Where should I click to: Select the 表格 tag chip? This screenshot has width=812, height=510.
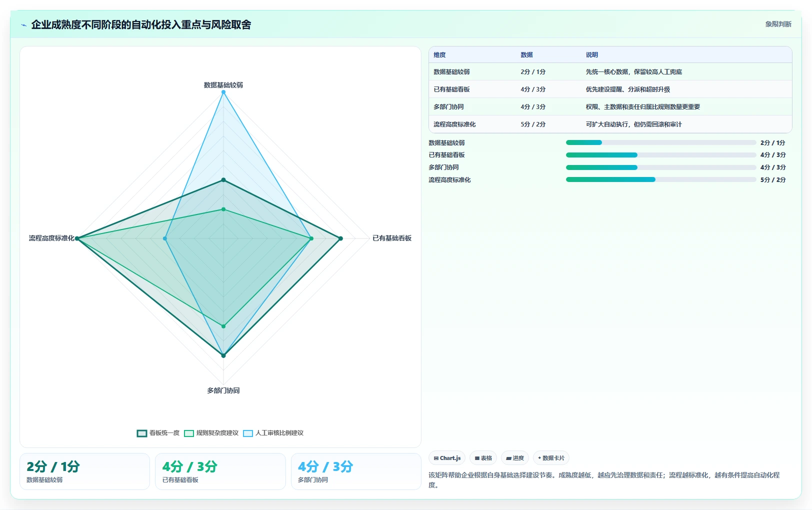483,458
